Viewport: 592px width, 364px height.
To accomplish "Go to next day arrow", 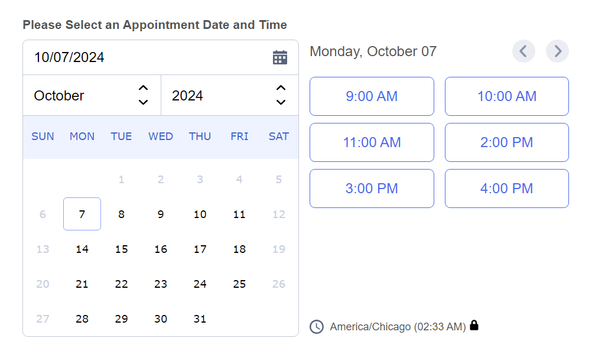I will 557,51.
